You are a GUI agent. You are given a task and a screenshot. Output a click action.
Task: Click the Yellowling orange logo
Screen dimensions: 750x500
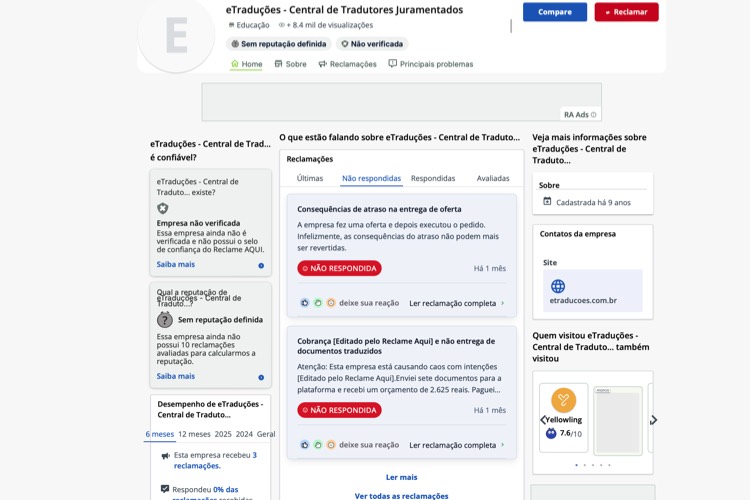(563, 400)
